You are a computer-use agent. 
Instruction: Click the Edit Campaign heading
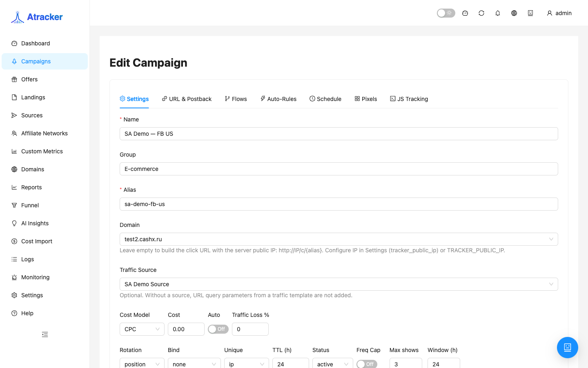149,63
